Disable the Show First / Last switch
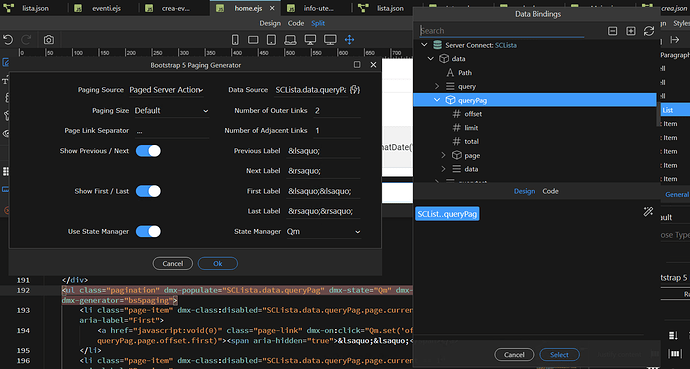The height and width of the screenshot is (369, 690). (148, 191)
